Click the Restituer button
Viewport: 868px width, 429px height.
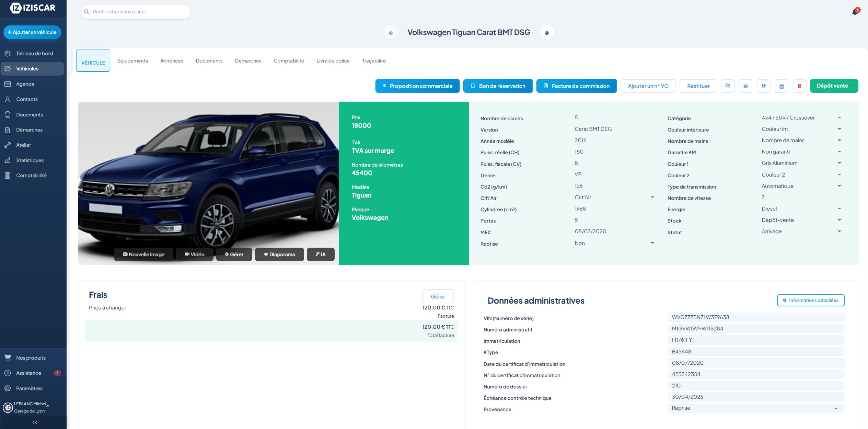(698, 86)
